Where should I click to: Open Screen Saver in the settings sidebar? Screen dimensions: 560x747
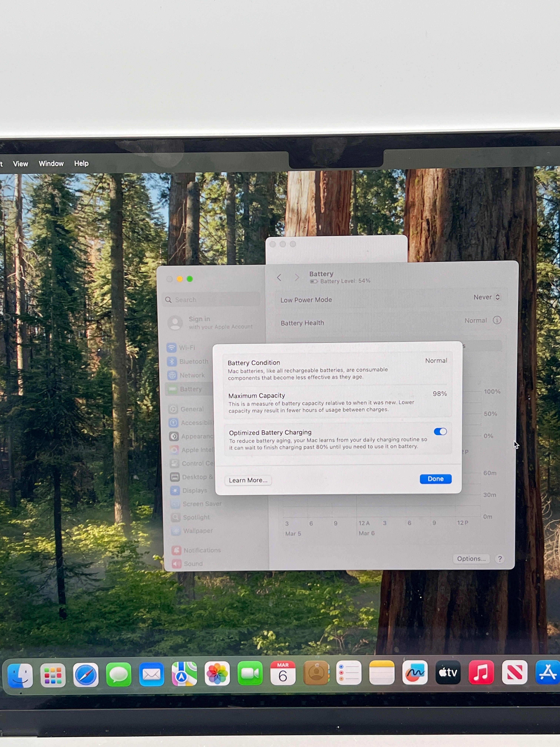click(x=196, y=504)
